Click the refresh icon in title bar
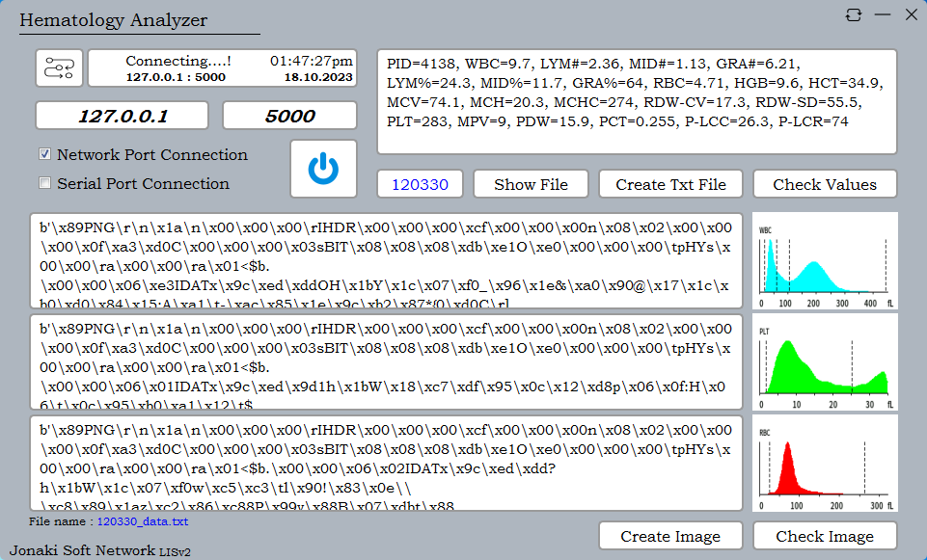The image size is (927, 560). [853, 14]
